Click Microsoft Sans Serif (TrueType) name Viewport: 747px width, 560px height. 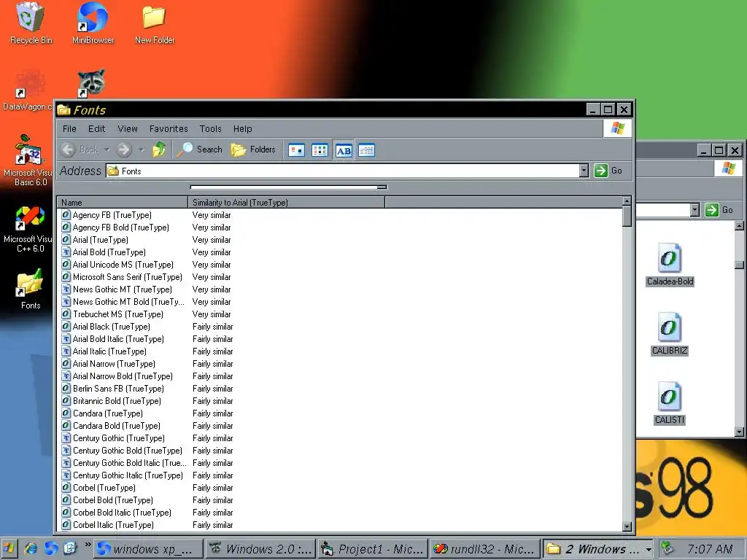click(127, 276)
